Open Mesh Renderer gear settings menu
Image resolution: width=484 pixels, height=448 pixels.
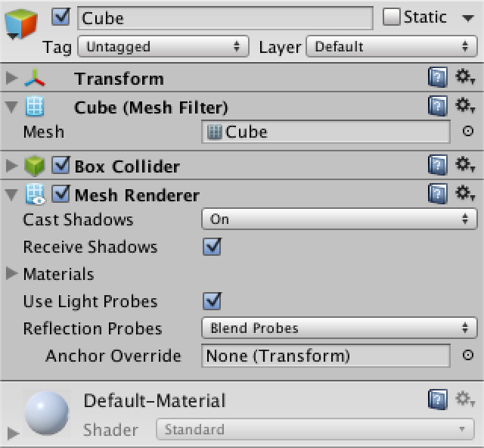[x=464, y=193]
